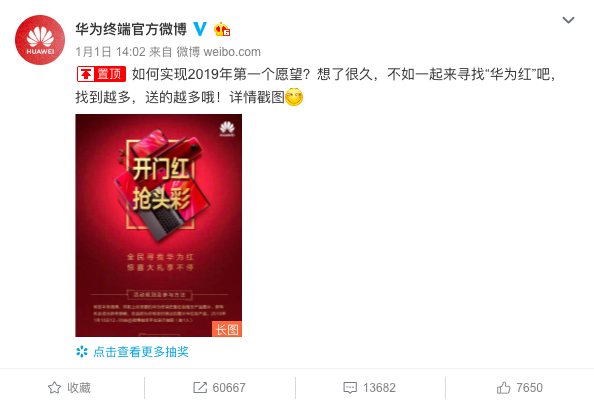594x406 pixels.
Task: Click the repost share icon
Action: pyautogui.click(x=200, y=387)
